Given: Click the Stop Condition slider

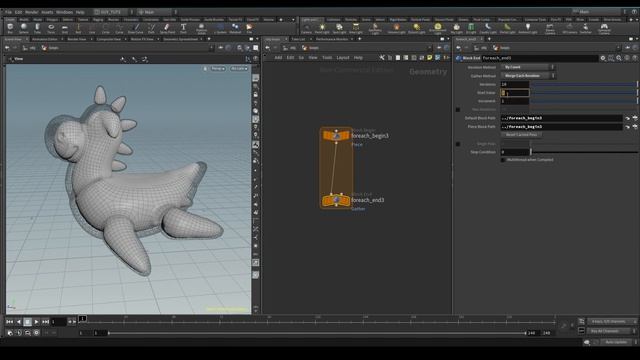Looking at the screenshot, I should [584, 152].
